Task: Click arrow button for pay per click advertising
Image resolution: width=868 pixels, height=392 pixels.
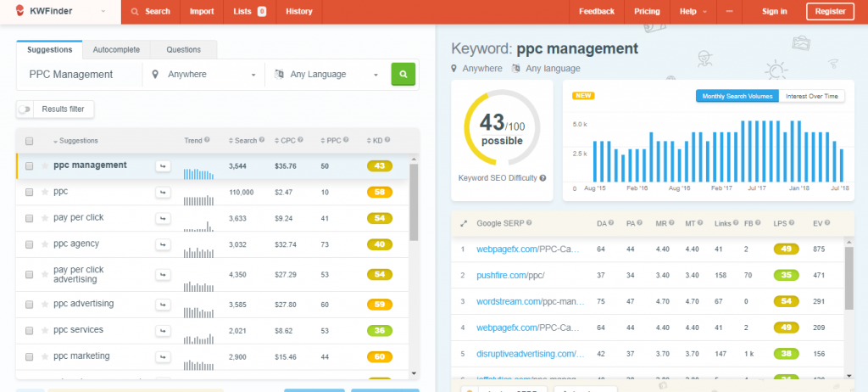Action: point(163,274)
